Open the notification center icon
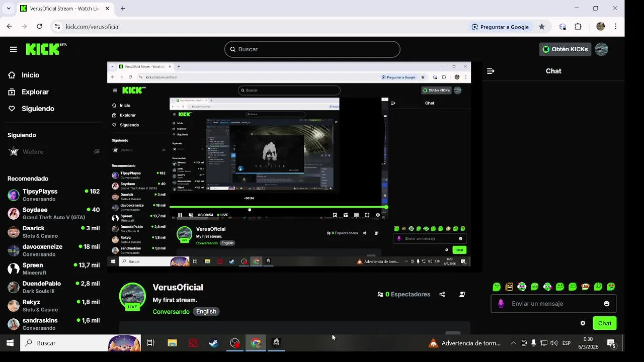Screen dimensions: 644x362 coord(611,343)
